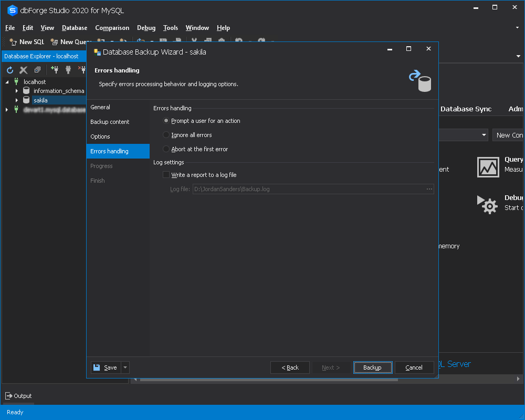
Task: Go to Options wizard page
Action: click(x=118, y=136)
